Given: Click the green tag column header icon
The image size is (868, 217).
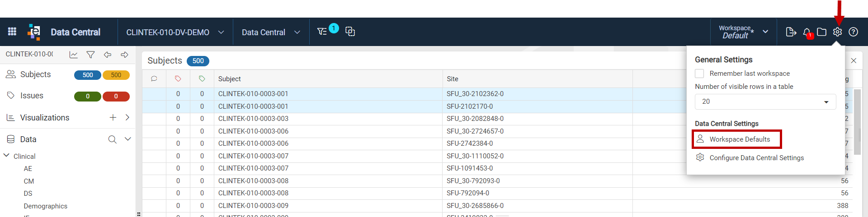Looking at the screenshot, I should 202,78.
